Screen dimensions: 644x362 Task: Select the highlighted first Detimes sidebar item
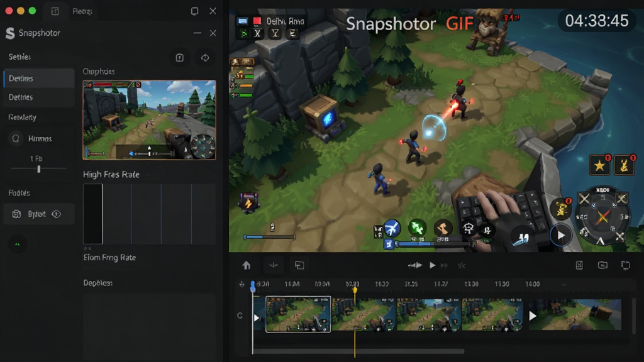click(x=39, y=78)
